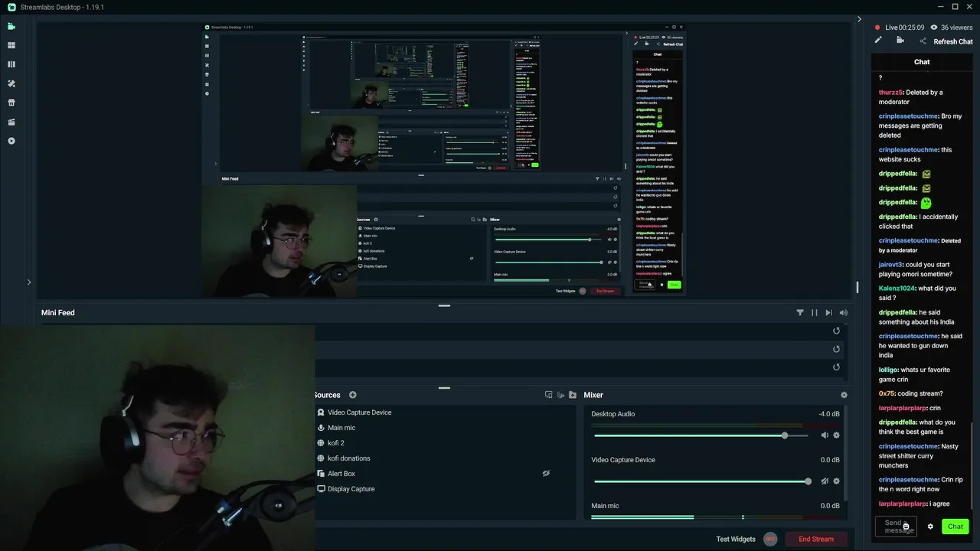The height and width of the screenshot is (551, 980).
Task: Adjust Video Capture Device volume slider
Action: tap(701, 481)
